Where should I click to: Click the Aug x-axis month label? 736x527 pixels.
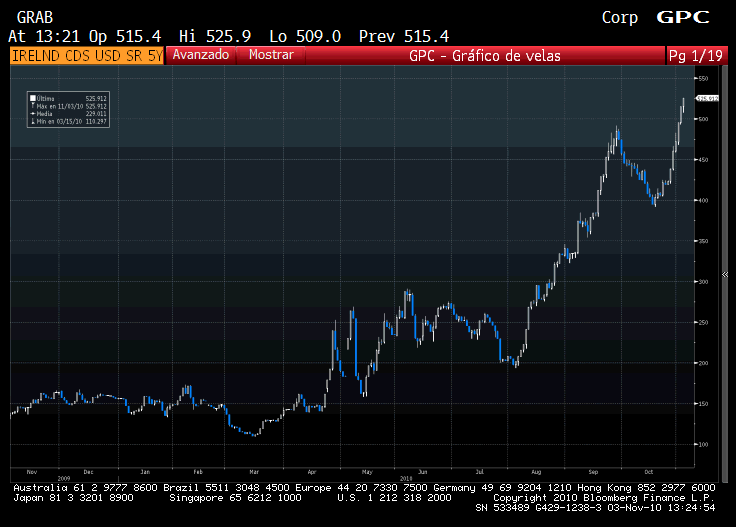[x=536, y=472]
